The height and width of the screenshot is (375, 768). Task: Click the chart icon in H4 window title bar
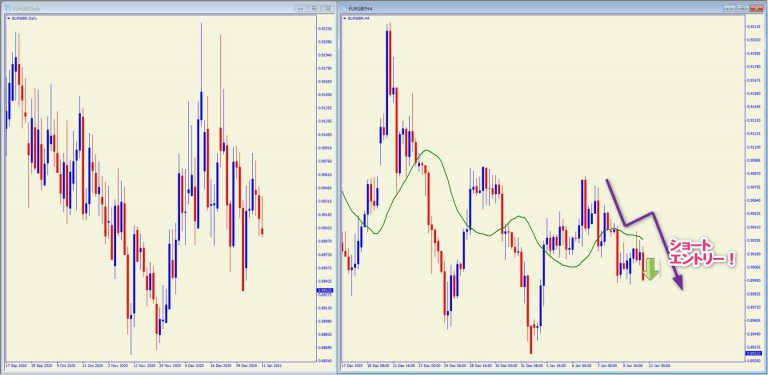(x=343, y=8)
